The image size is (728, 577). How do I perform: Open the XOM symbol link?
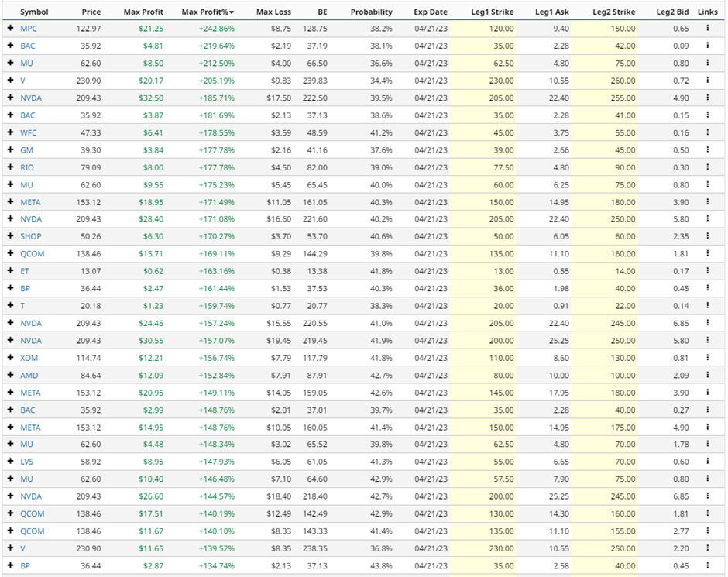29,358
